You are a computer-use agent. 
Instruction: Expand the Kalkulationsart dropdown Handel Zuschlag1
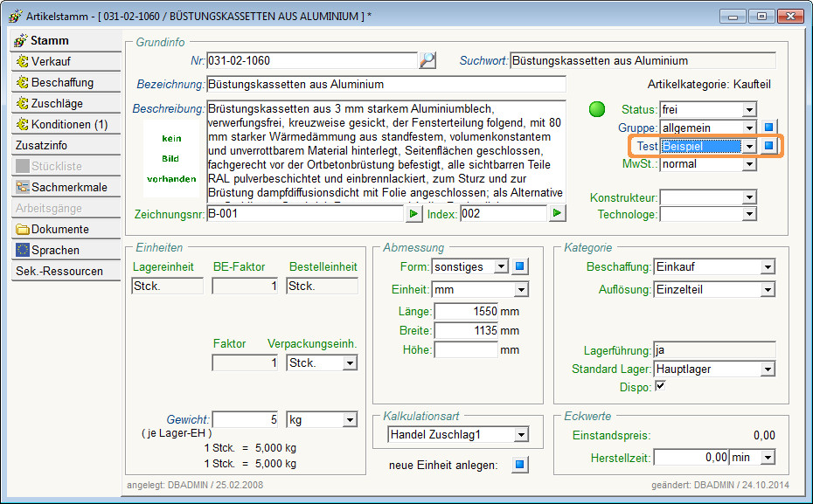pos(522,435)
